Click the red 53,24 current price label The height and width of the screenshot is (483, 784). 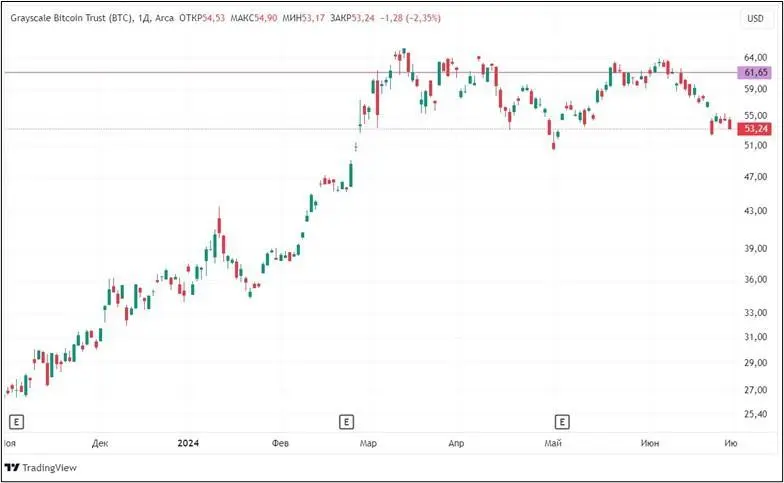755,129
